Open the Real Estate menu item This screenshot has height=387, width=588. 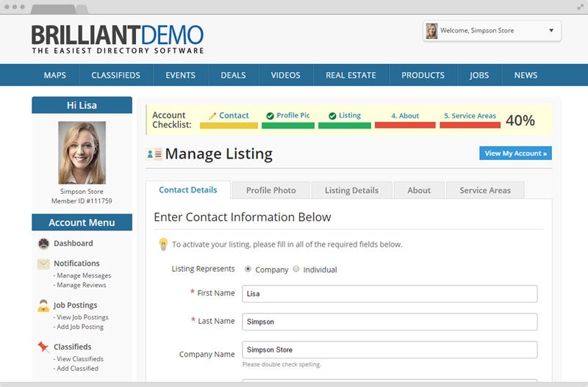point(351,75)
